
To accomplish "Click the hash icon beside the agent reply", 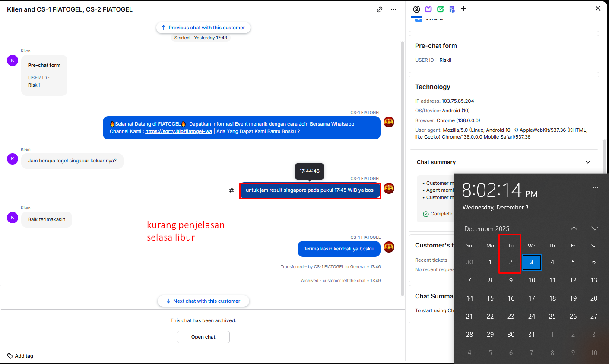I will click(232, 190).
